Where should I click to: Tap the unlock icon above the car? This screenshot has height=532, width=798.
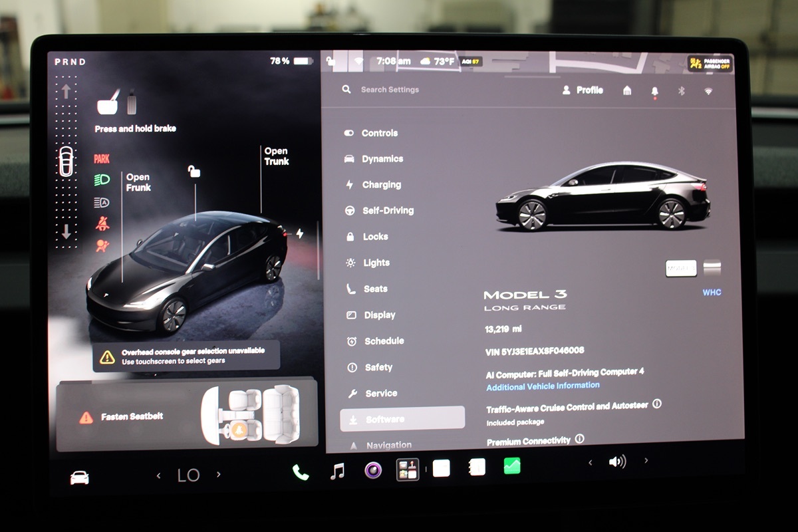pyautogui.click(x=194, y=172)
